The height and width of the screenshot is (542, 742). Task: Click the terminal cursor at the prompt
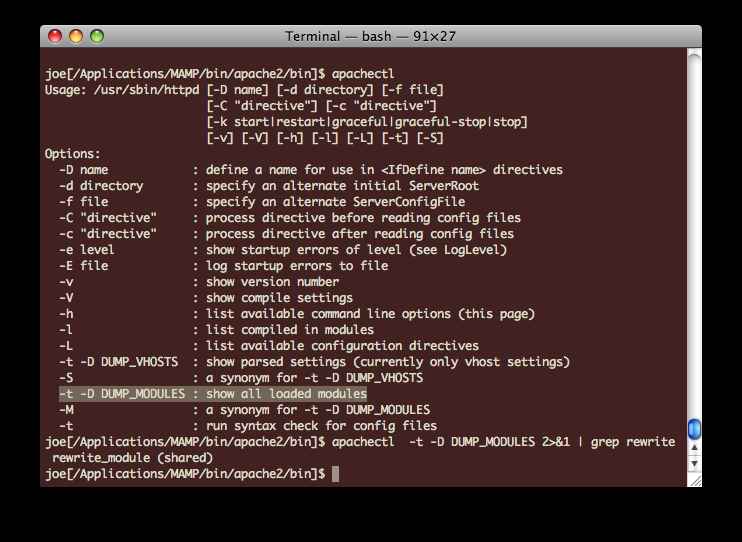click(x=335, y=473)
